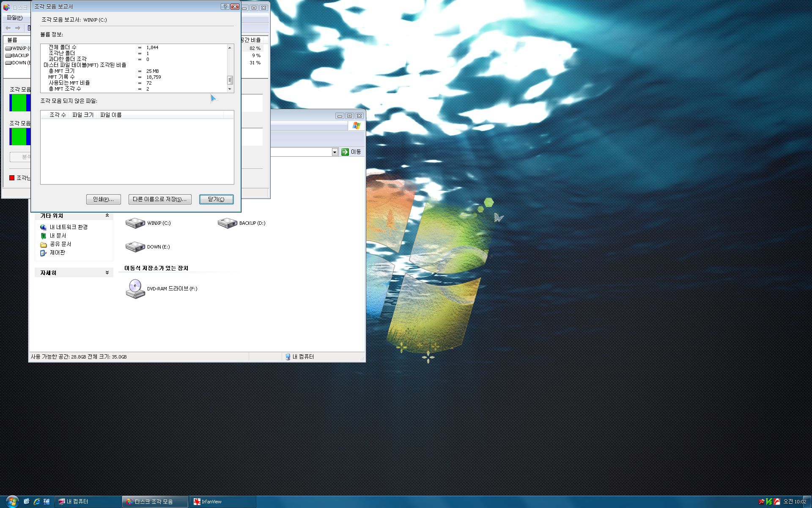Click the help question mark in report dialog
The height and width of the screenshot is (508, 812).
(225, 7)
